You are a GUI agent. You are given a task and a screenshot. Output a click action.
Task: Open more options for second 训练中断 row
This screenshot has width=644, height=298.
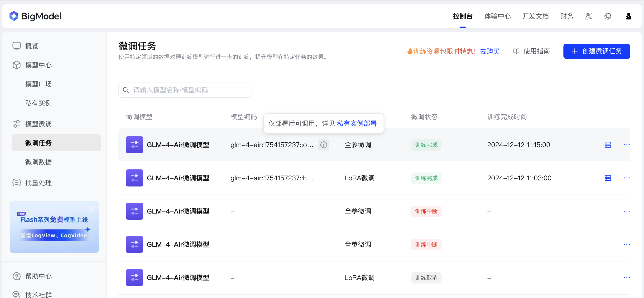pyautogui.click(x=626, y=244)
